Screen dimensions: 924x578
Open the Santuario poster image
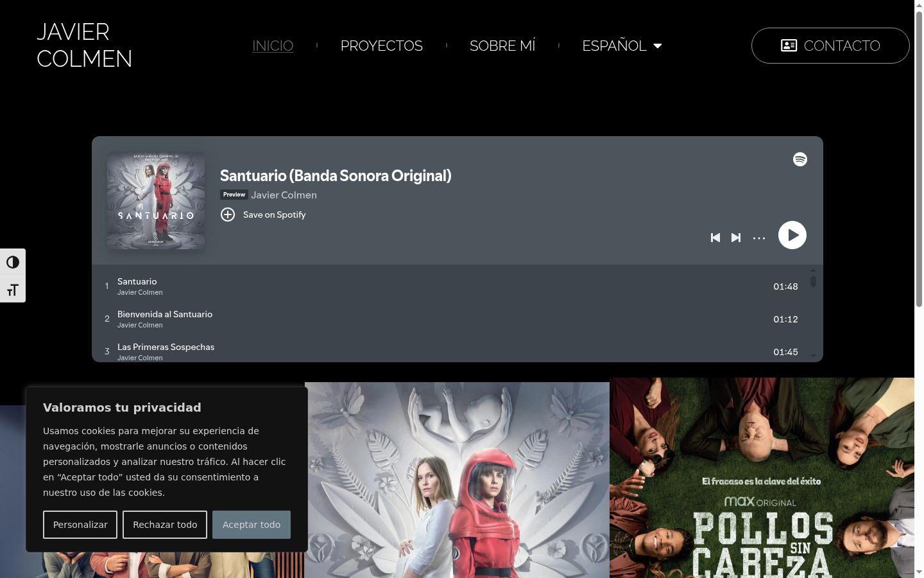tap(457, 480)
